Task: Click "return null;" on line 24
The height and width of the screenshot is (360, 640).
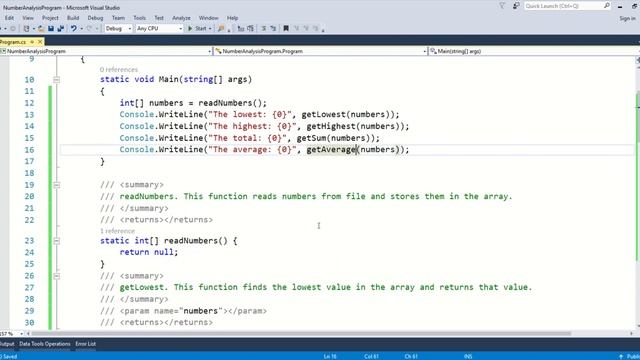Action: point(149,252)
